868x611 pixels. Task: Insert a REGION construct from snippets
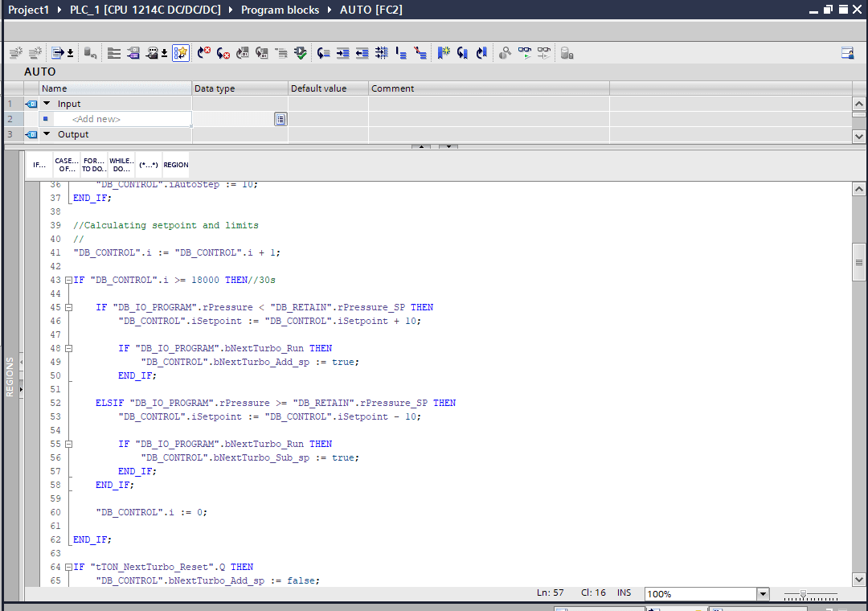175,164
